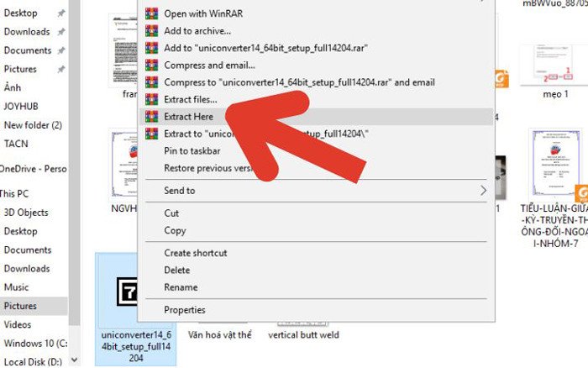
Task: Click Copy in the context menu
Action: coord(175,231)
